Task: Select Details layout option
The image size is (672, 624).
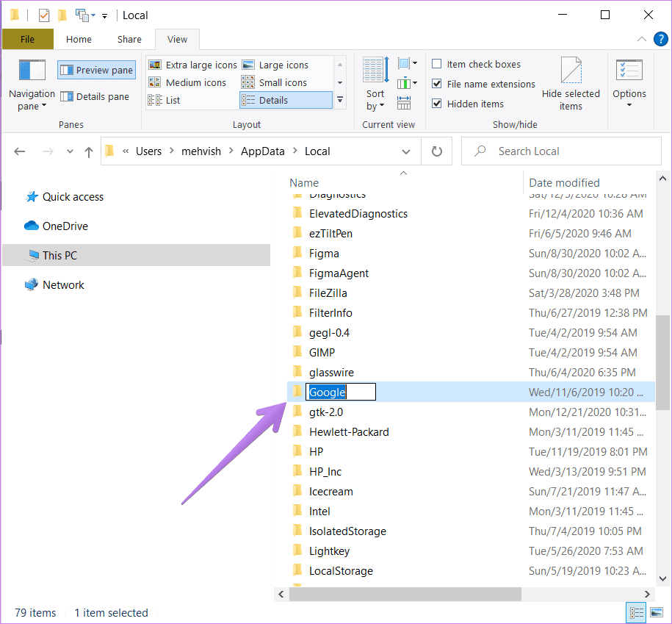Action: pyautogui.click(x=286, y=100)
